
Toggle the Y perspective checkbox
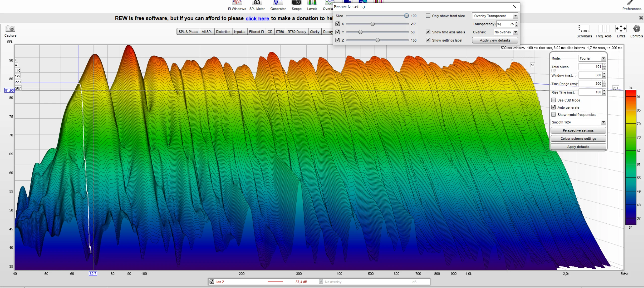pyautogui.click(x=338, y=32)
